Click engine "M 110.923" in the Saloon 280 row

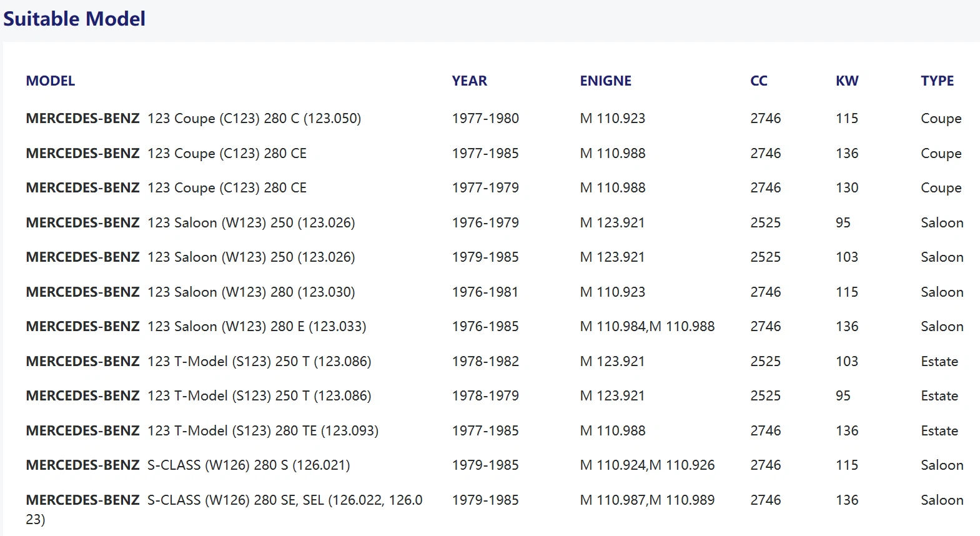point(613,292)
